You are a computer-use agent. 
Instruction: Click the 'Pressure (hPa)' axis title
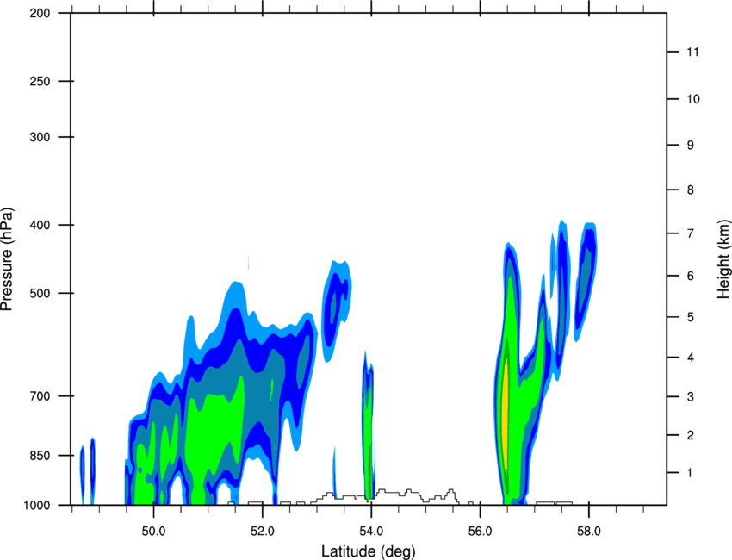click(7, 259)
